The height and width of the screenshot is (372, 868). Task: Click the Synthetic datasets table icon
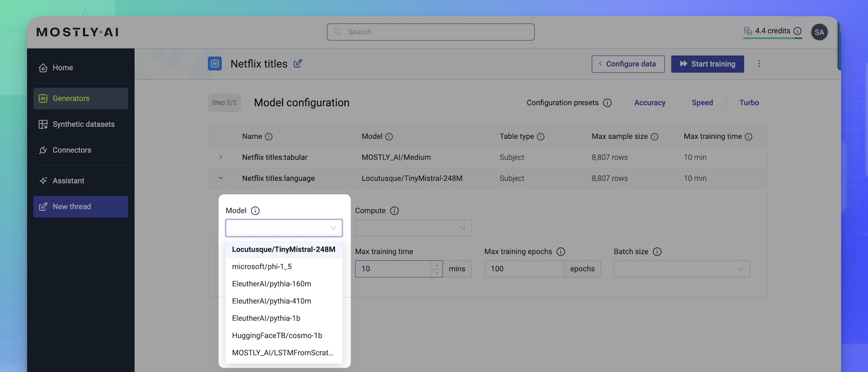pos(43,124)
